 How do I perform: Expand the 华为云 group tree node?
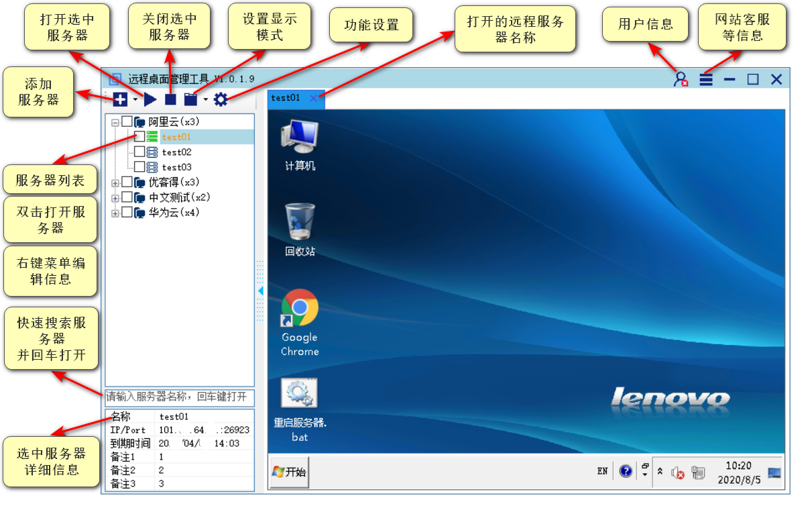coord(115,213)
